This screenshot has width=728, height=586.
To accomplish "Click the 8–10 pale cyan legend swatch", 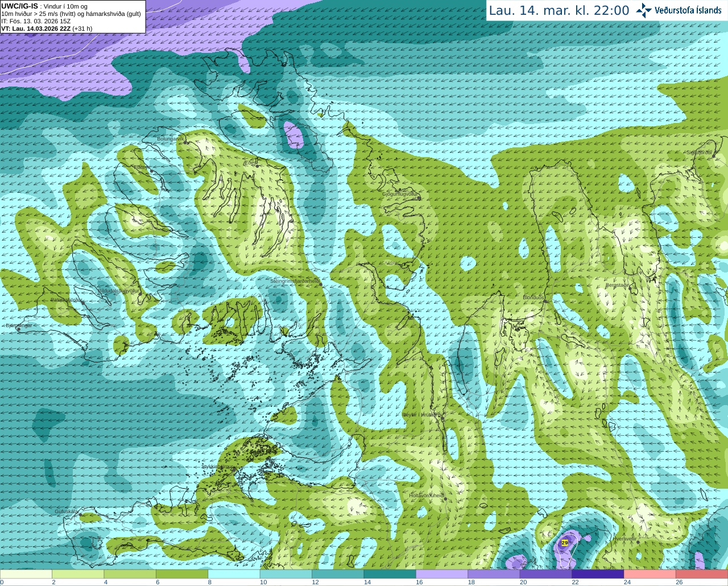I will (x=234, y=574).
